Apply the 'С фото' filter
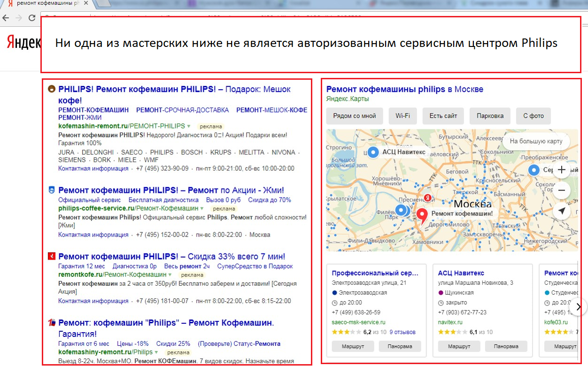This screenshot has height=366, width=588. click(x=534, y=116)
